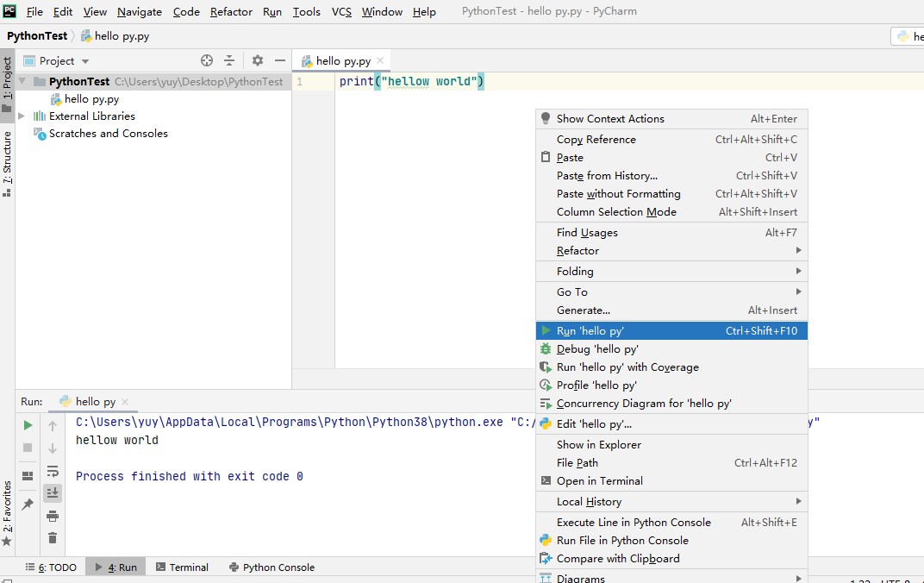The height and width of the screenshot is (583, 924).
Task: Open the Code menu
Action: click(x=186, y=12)
